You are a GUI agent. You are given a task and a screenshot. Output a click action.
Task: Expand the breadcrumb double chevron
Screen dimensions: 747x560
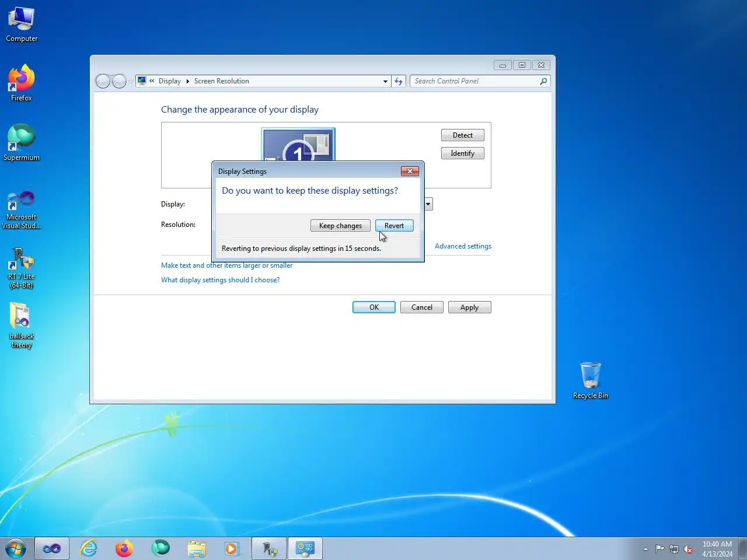tap(152, 81)
